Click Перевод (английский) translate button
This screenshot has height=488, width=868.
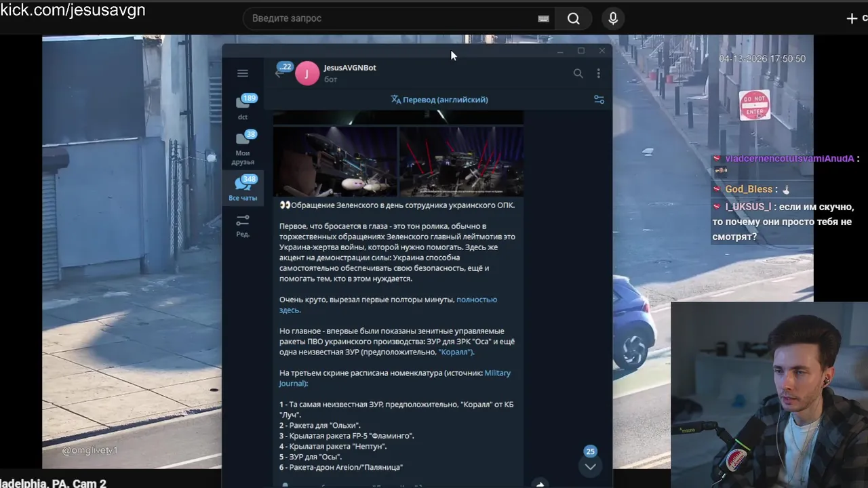pyautogui.click(x=439, y=100)
